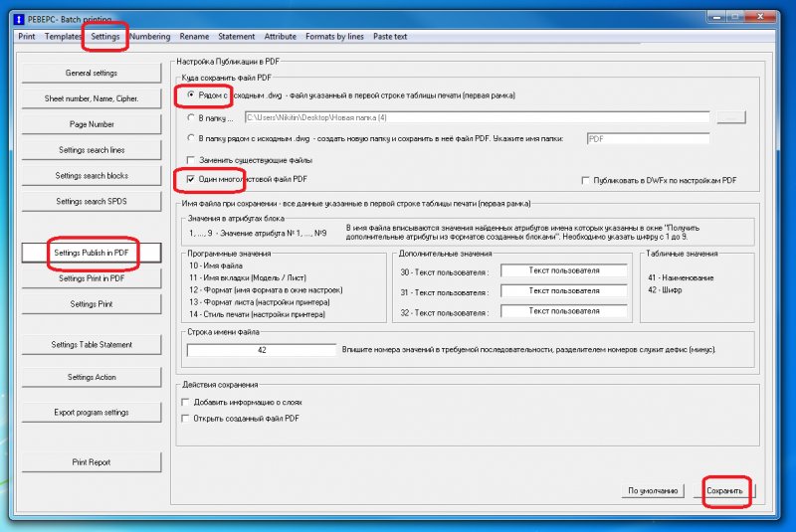Click the field 32 user text input

[564, 311]
